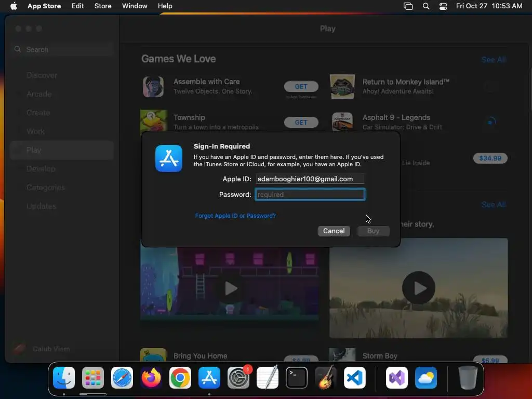
Task: Click the Apple menu logo
Action: [14, 6]
